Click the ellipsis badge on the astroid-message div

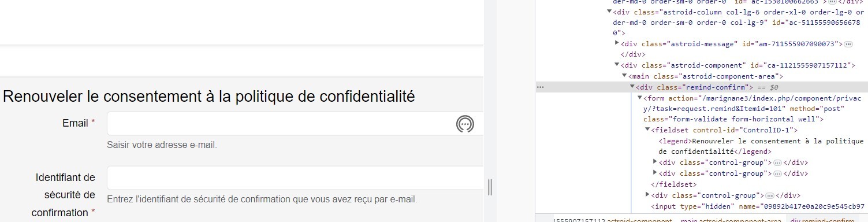(848, 44)
